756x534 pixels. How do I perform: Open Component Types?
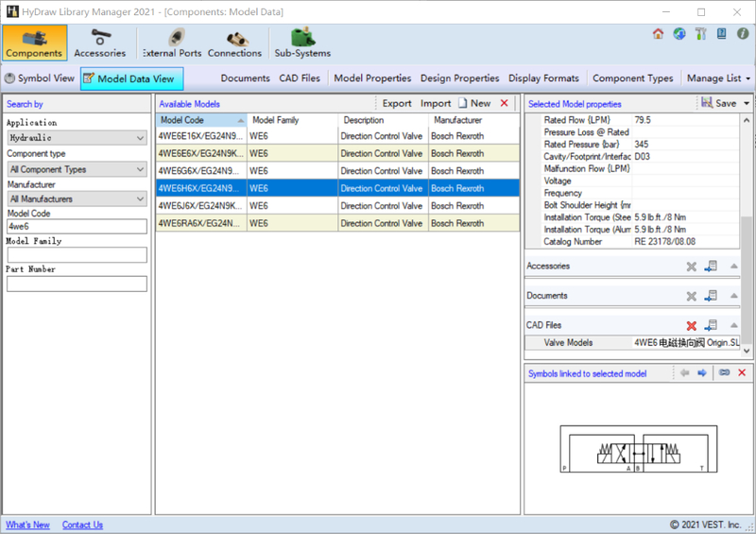coord(632,78)
